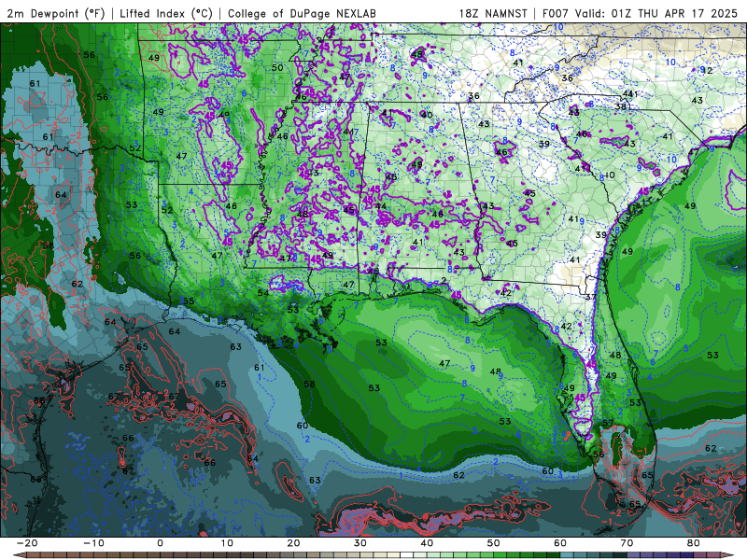Click the '37' dewpoint value near Florida border
Viewport: 747px width, 560px height.
pyautogui.click(x=591, y=297)
